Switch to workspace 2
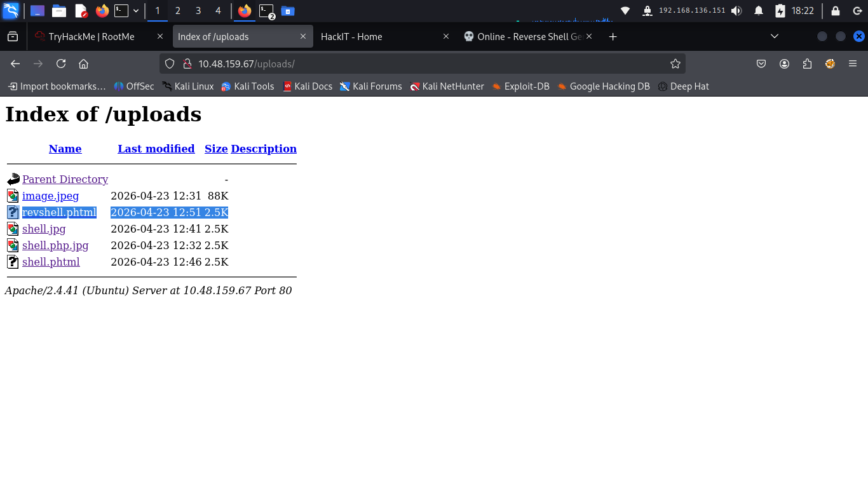The image size is (868, 488). [177, 11]
